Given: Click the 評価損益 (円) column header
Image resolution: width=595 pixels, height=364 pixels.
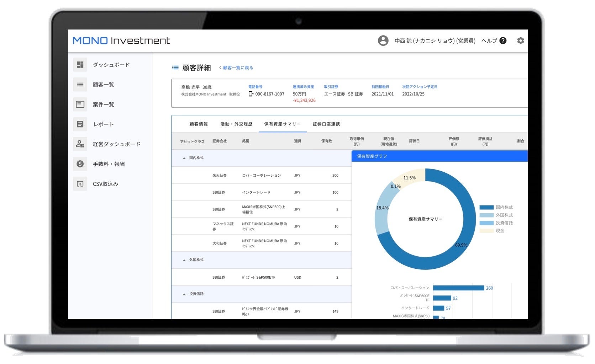Looking at the screenshot, I should [x=485, y=141].
